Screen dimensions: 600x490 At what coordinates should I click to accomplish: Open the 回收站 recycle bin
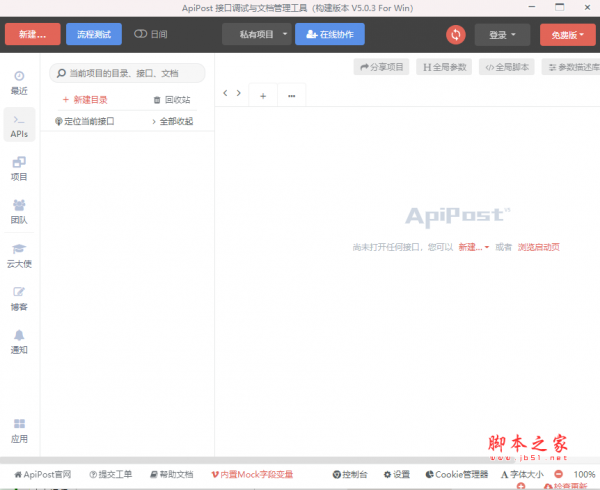(172, 100)
